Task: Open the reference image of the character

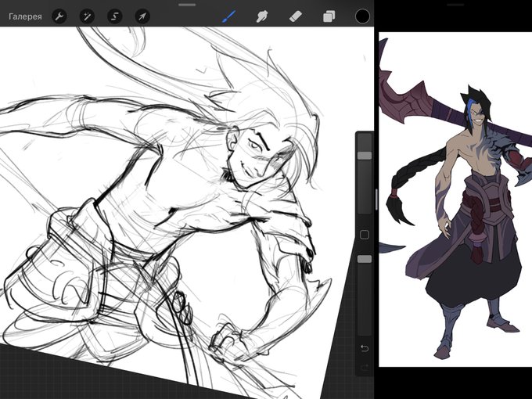Action: coord(455,199)
